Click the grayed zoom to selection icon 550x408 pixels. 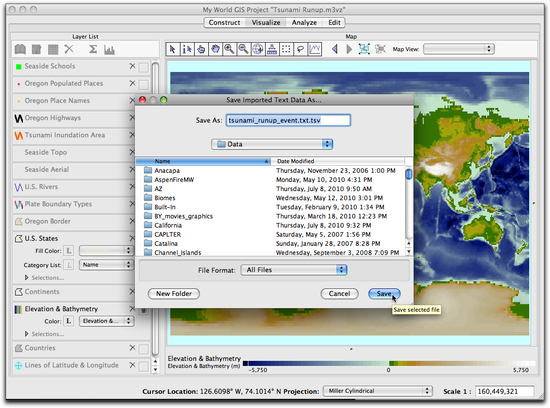[x=380, y=49]
